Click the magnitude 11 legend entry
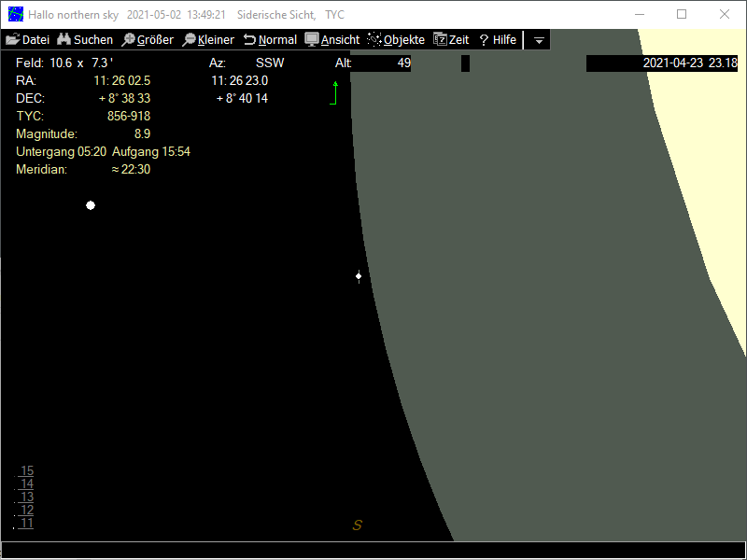This screenshot has height=560, width=747. [27, 523]
